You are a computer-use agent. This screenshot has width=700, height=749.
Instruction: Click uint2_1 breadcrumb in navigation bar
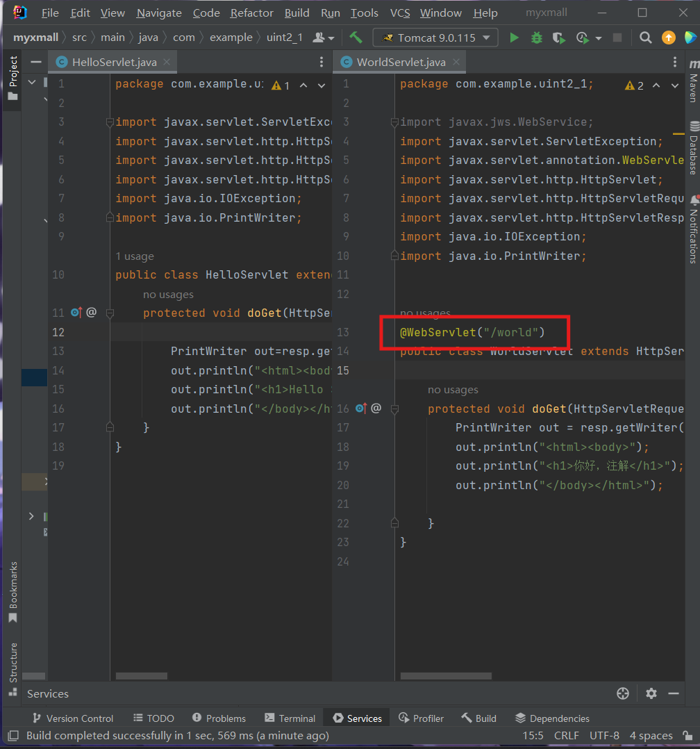[x=285, y=38]
